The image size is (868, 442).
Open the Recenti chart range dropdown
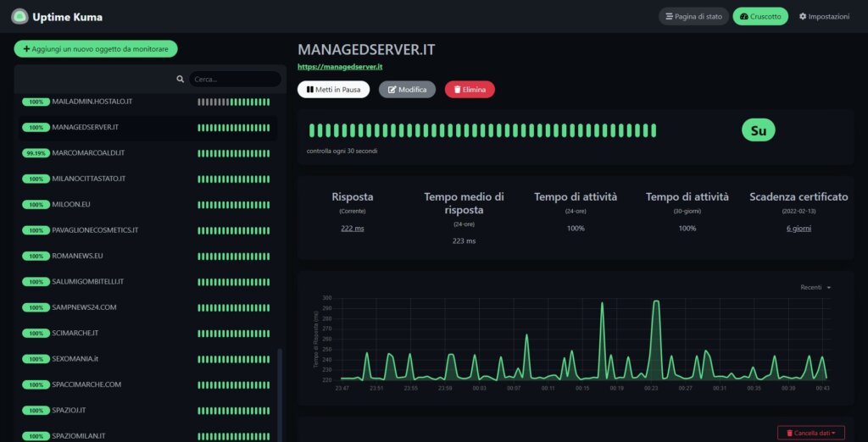pos(815,287)
